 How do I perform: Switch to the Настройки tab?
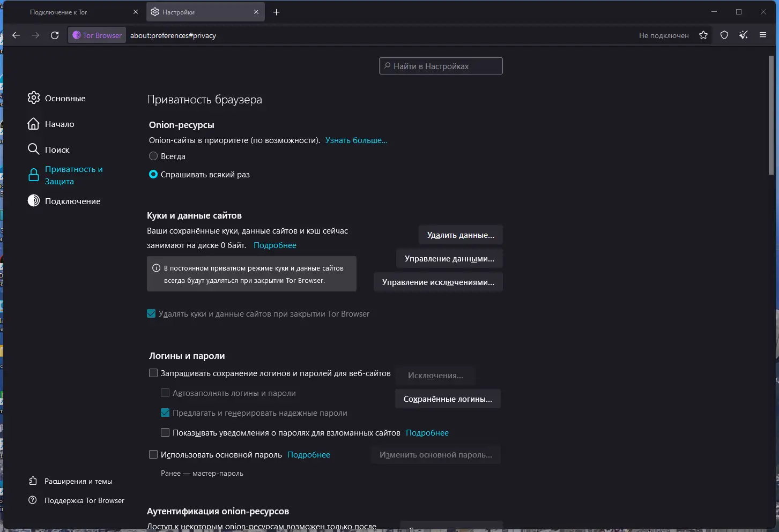pos(180,12)
